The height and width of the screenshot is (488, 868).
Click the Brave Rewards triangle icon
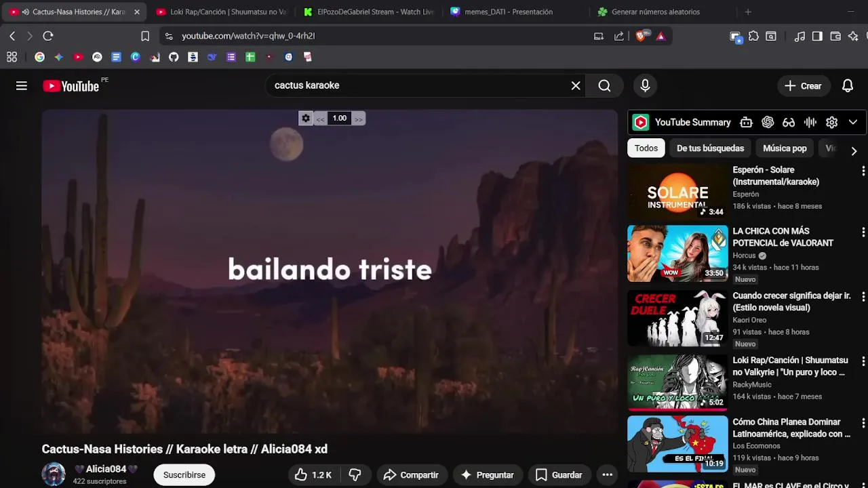660,36
